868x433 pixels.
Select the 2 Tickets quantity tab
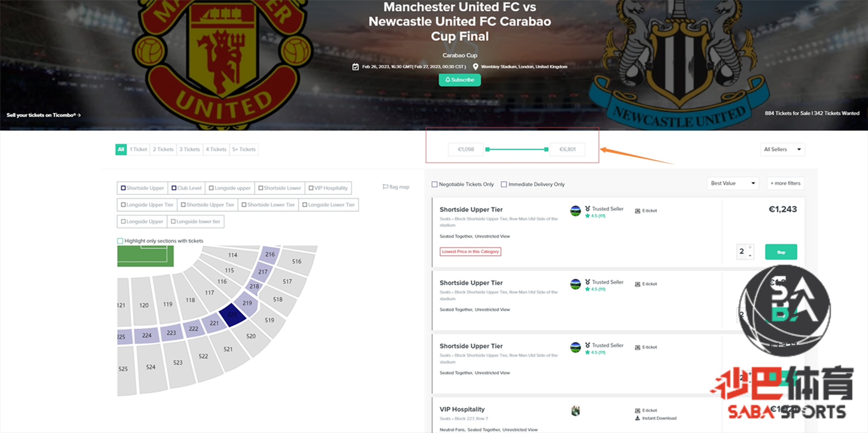163,149
